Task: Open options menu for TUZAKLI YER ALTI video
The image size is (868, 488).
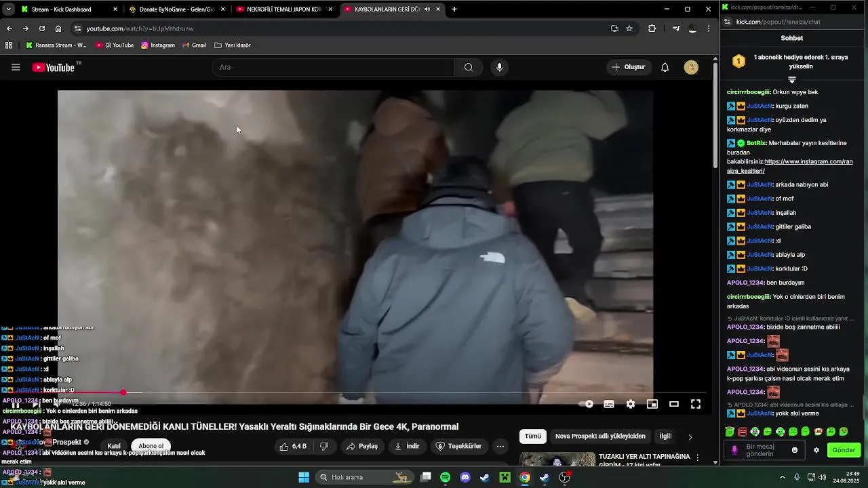Action: pyautogui.click(x=697, y=458)
